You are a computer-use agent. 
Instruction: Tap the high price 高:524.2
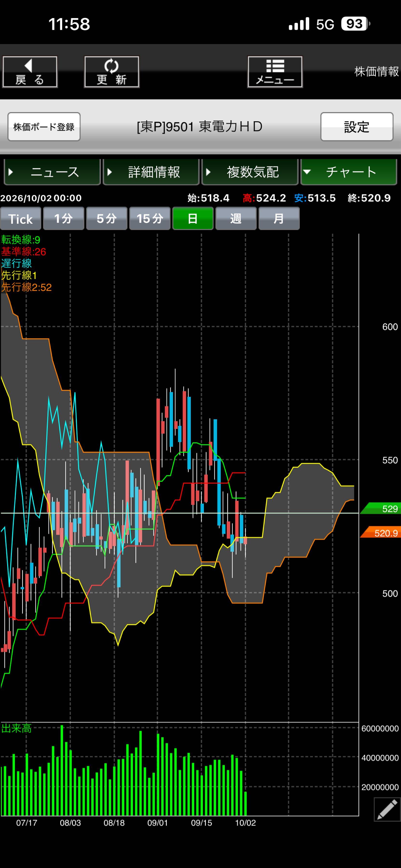264,198
